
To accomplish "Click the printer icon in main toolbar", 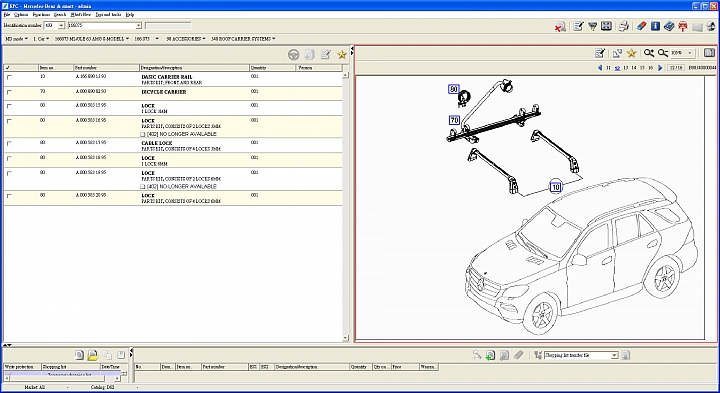I will click(x=623, y=26).
